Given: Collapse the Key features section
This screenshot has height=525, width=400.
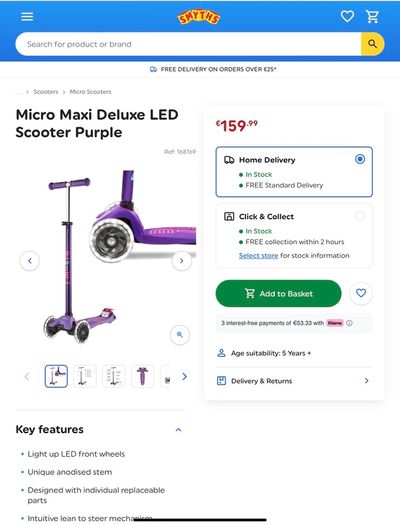Looking at the screenshot, I should pyautogui.click(x=178, y=430).
